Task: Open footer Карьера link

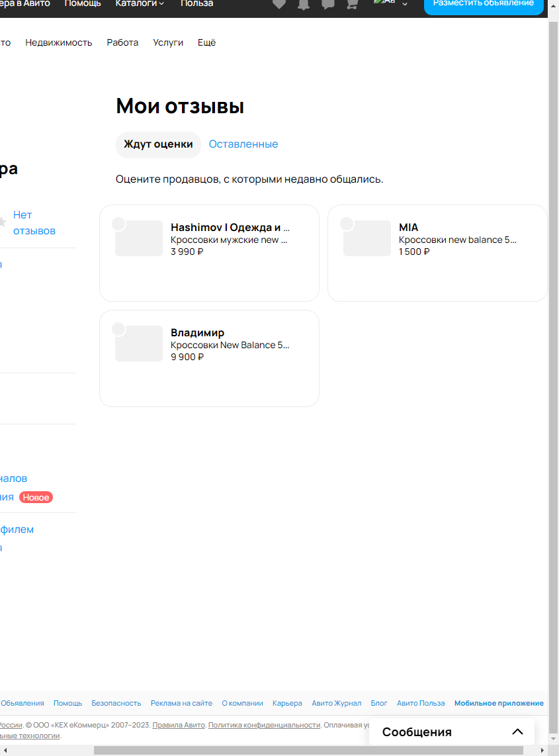Action: tap(287, 703)
